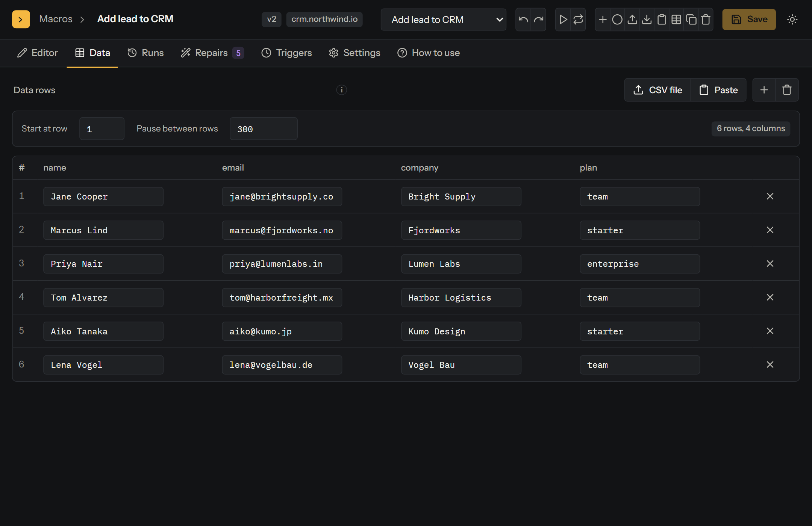Click the plan column header
Viewport: 812px width, 526px height.
click(588, 168)
